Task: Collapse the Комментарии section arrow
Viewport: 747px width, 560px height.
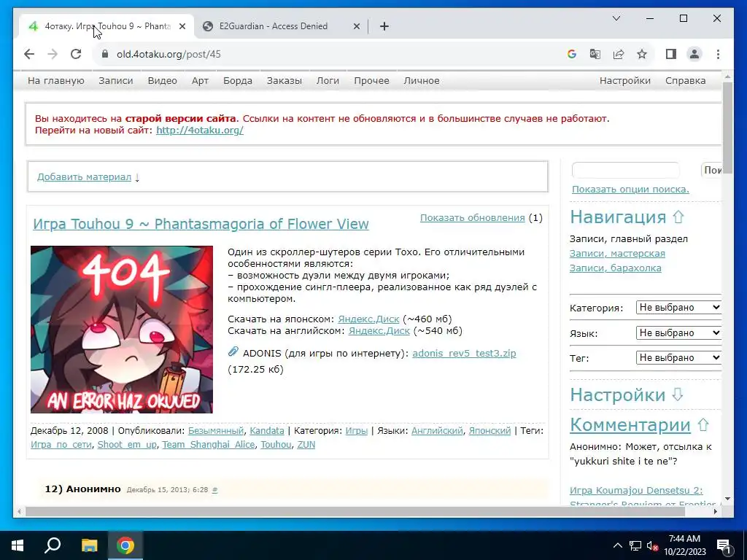Action: click(703, 425)
